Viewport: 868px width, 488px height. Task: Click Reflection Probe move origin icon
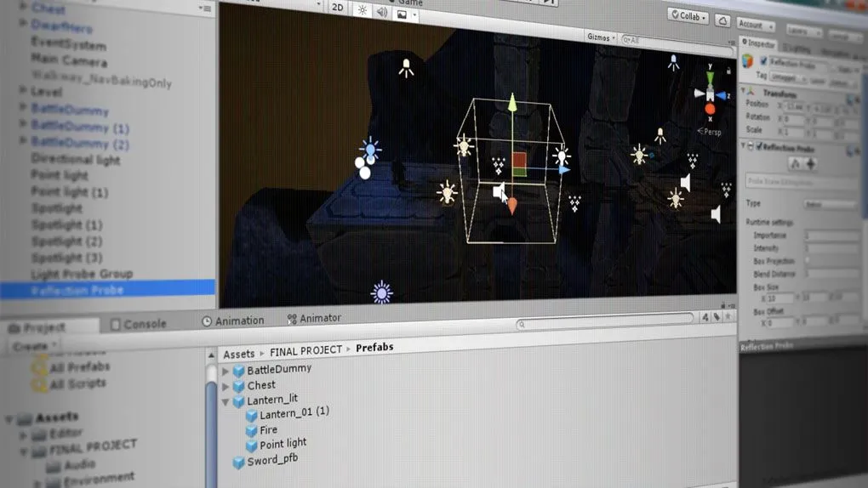tap(810, 164)
